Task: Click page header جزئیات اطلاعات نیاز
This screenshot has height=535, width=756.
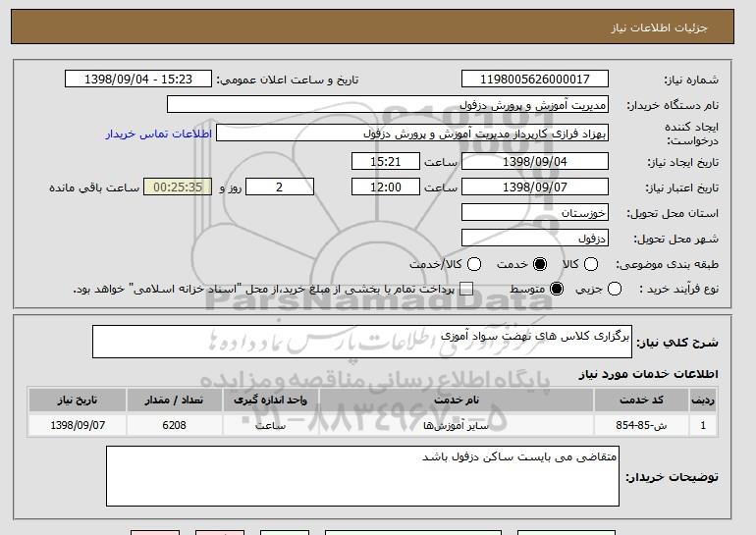Action: tap(659, 27)
